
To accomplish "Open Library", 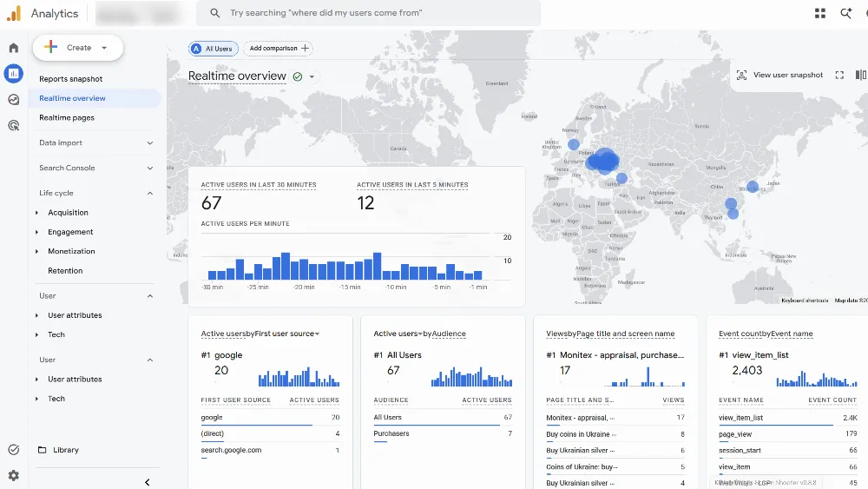I will tap(66, 450).
